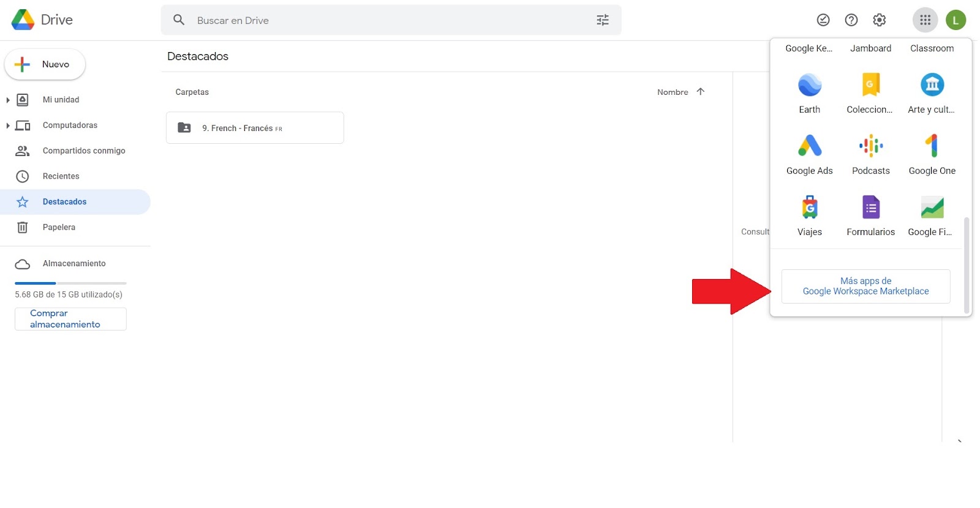Launch Google Ads app
Image resolution: width=980 pixels, height=508 pixels.
click(x=810, y=154)
